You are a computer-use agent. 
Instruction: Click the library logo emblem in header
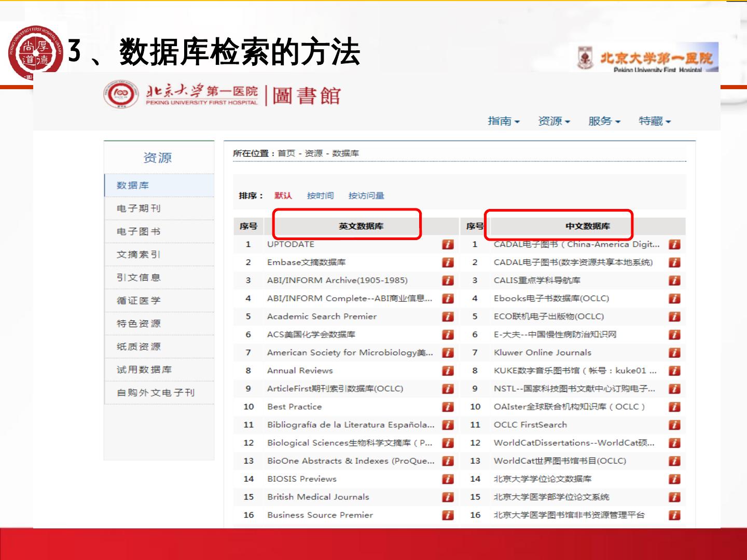click(x=121, y=94)
